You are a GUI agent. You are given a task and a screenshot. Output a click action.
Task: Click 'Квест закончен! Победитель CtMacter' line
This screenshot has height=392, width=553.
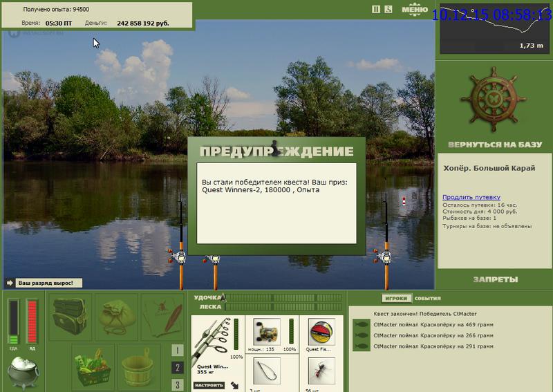tap(425, 314)
